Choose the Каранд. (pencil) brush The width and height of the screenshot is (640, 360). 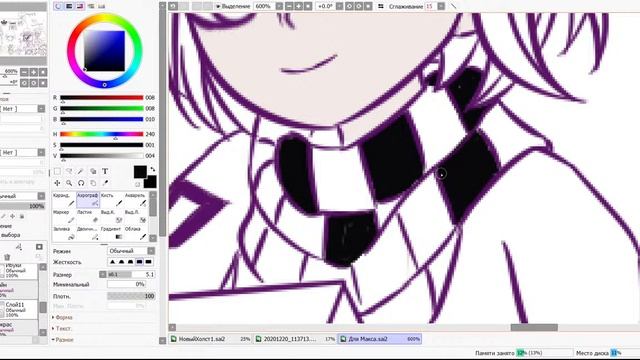pos(64,200)
